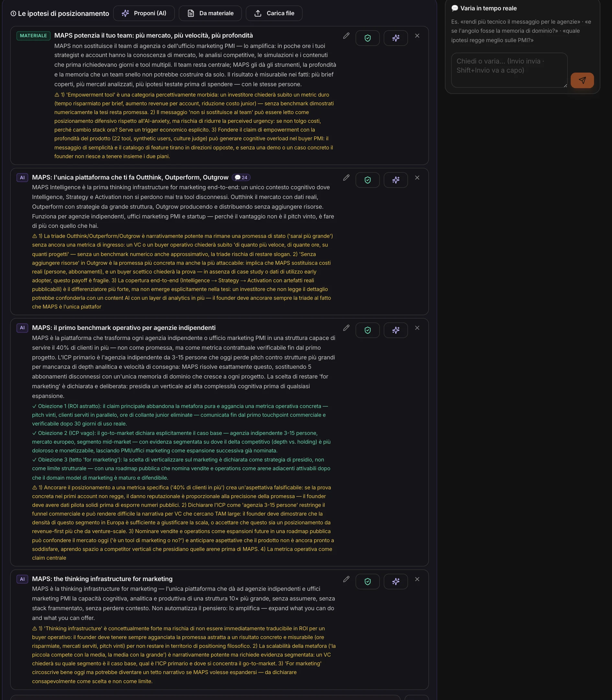
Task: Click the shield icon on the MATERIALE card
Action: tap(368, 38)
